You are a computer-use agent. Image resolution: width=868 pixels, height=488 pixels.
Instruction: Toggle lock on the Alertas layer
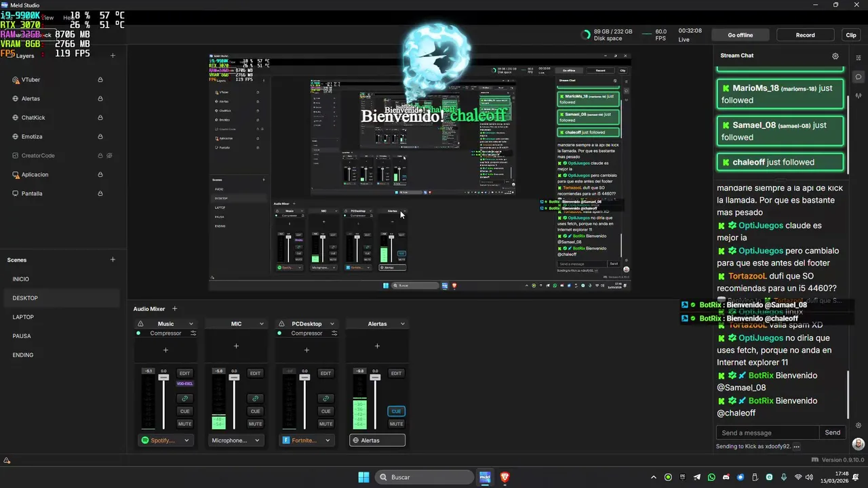pos(100,99)
